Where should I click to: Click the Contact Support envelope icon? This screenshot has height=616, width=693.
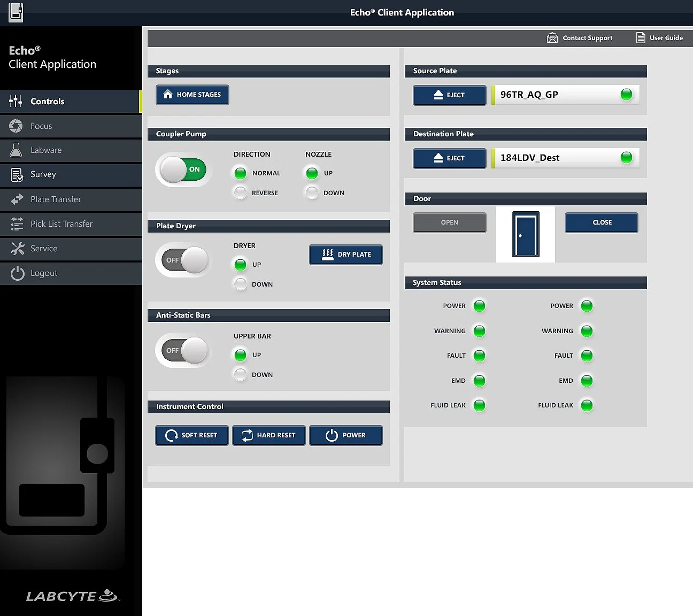552,37
